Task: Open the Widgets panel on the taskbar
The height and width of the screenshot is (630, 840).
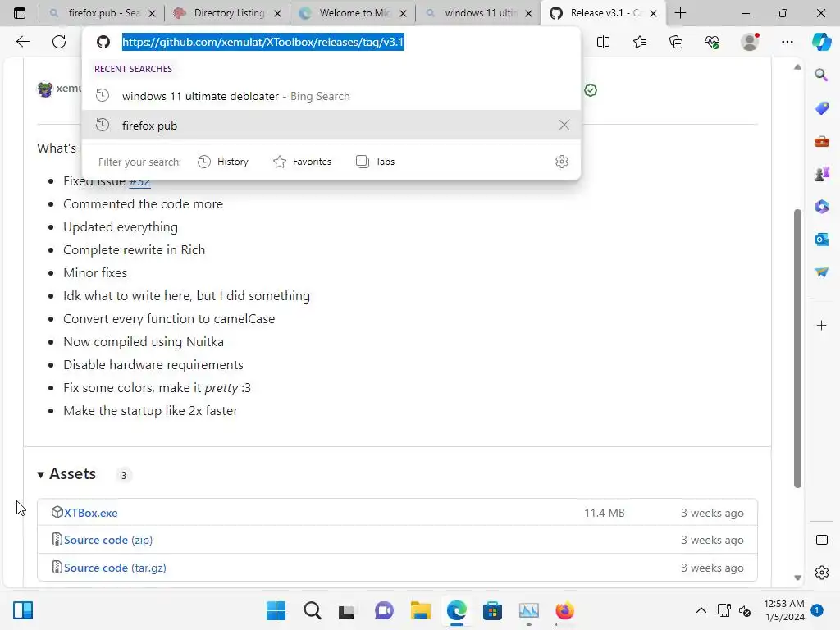Action: (x=23, y=610)
